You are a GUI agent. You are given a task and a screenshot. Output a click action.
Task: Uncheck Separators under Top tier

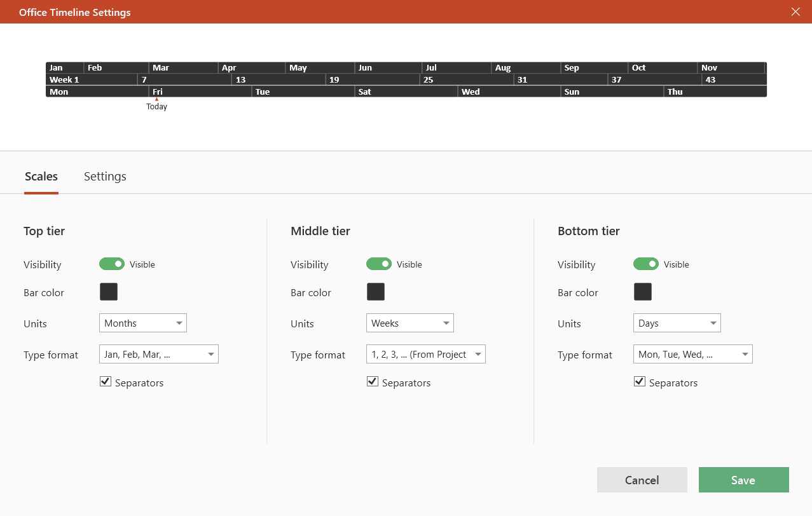106,382
